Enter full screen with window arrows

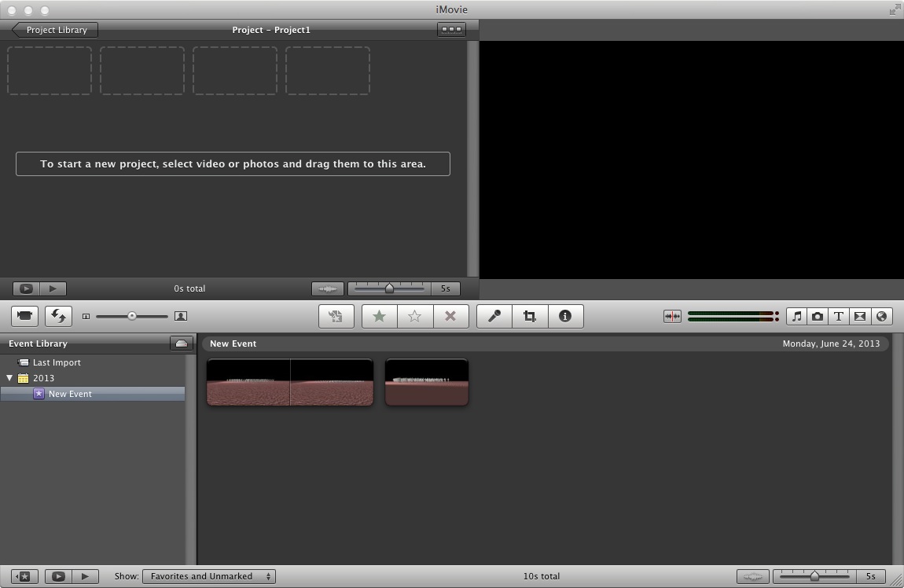click(x=895, y=9)
